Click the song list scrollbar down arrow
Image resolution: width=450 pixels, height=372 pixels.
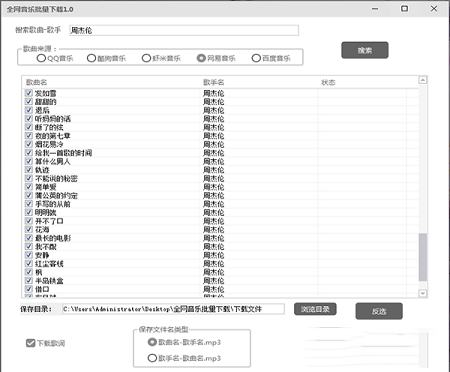point(423,293)
